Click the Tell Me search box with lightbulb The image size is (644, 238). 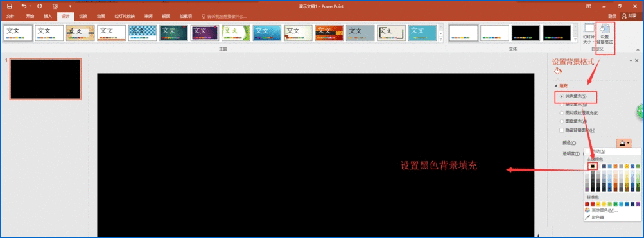point(224,17)
